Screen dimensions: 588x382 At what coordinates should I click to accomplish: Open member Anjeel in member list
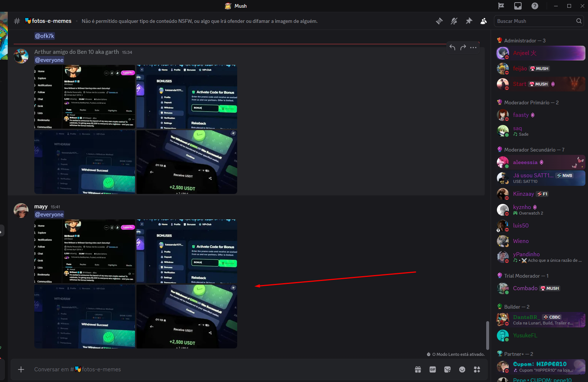[540, 53]
